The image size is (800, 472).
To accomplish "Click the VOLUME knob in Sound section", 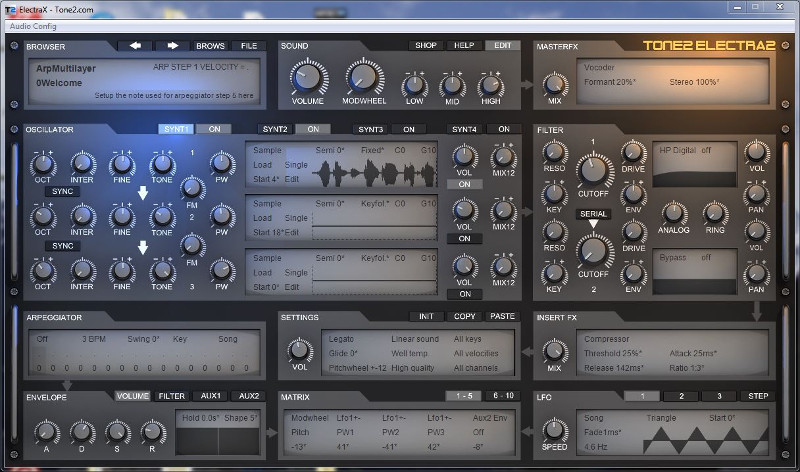I will 308,77.
